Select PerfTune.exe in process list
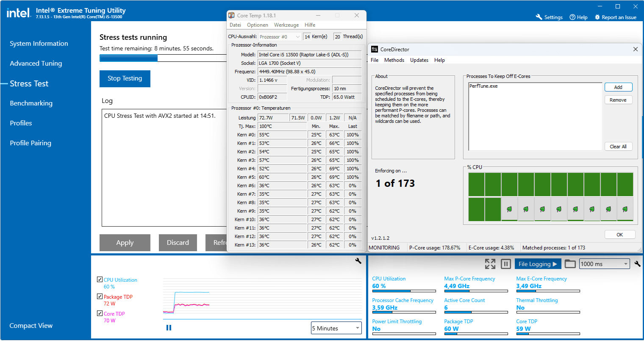 [483, 86]
